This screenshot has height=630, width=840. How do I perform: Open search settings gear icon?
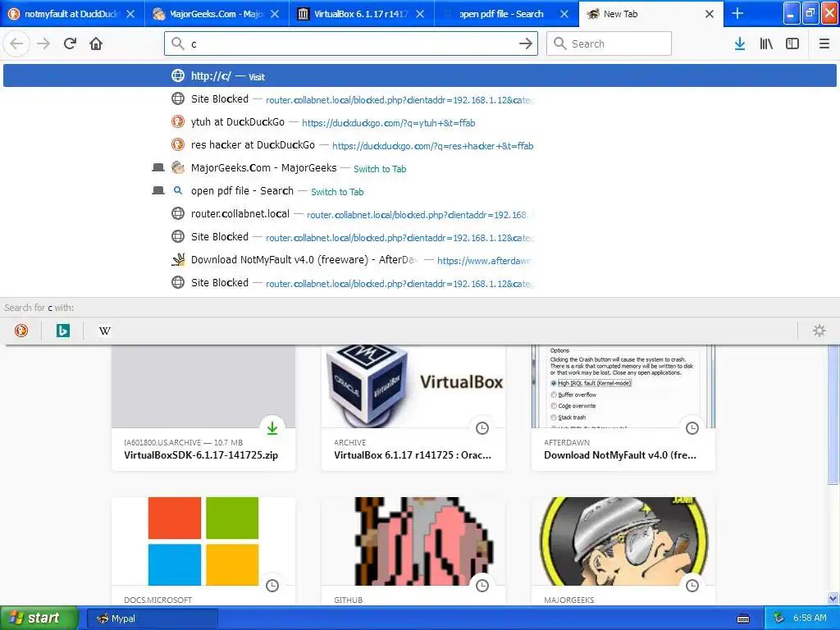(819, 331)
